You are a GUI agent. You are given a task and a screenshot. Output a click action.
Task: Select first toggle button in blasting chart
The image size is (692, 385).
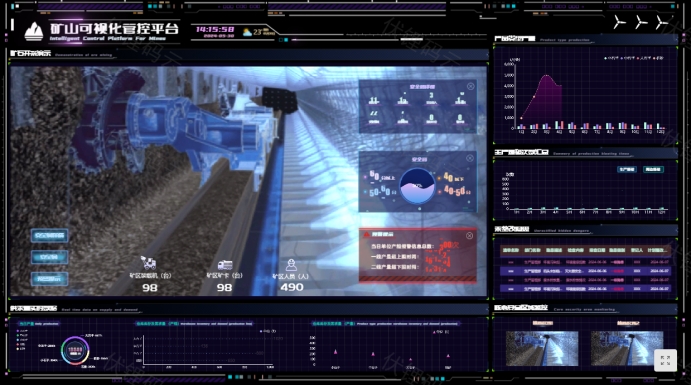627,170
